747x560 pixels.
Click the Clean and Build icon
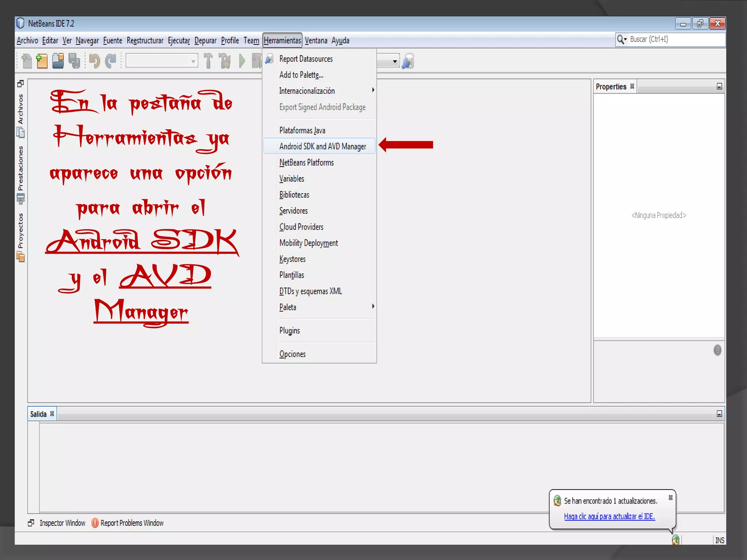[x=225, y=61]
